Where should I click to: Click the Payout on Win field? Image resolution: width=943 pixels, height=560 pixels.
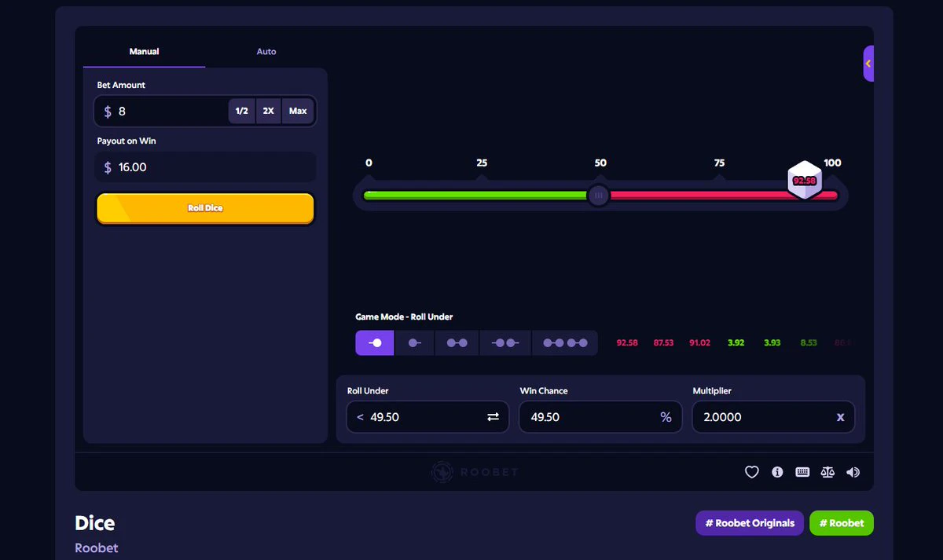click(x=205, y=167)
